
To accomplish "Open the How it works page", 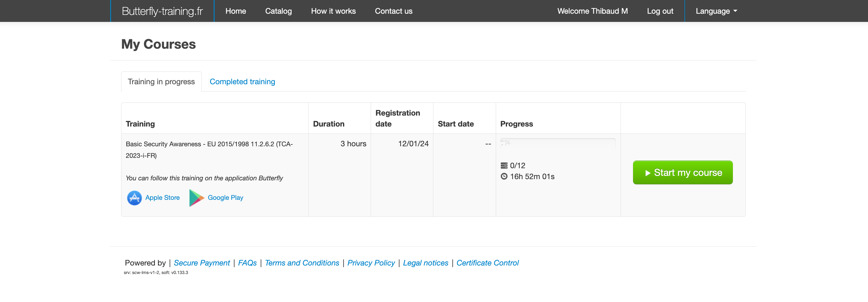I will (x=333, y=11).
